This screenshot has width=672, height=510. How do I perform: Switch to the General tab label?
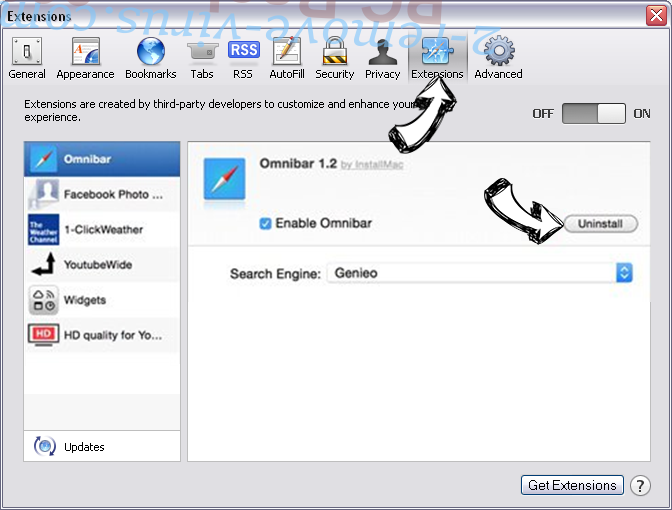[27, 74]
